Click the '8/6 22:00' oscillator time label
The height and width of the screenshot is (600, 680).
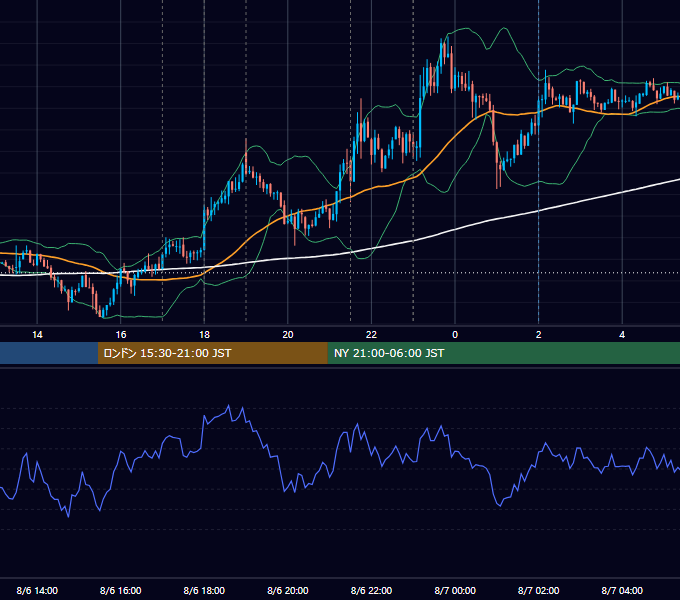[371, 590]
